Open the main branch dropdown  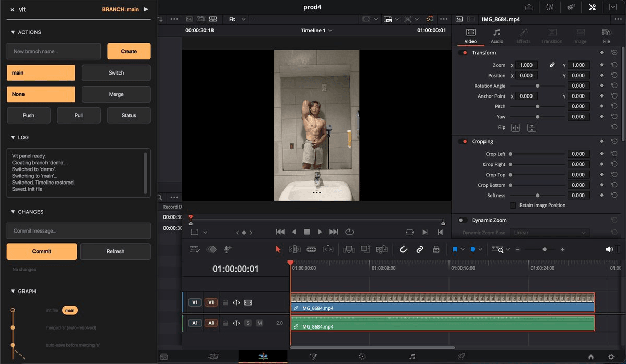pos(41,73)
